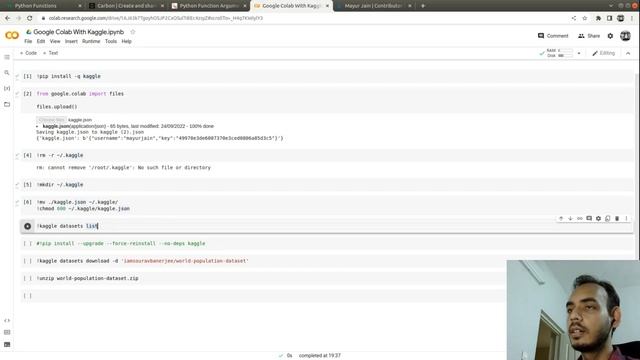Open browser extensions puzzle icon
The width and height of the screenshot is (640, 360).
(598, 18)
